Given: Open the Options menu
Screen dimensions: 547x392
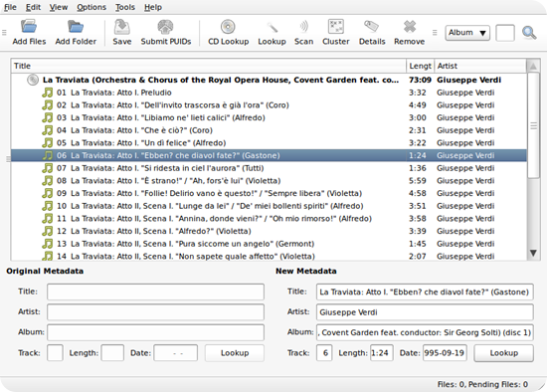Looking at the screenshot, I should [x=91, y=7].
